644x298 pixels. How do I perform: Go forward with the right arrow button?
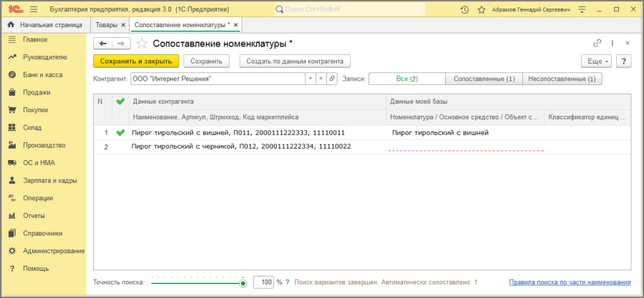click(121, 44)
